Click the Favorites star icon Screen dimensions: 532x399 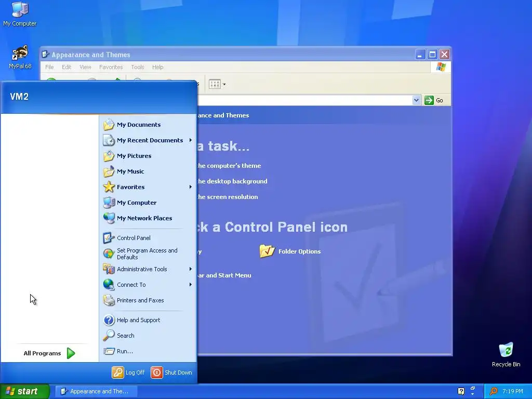(109, 187)
